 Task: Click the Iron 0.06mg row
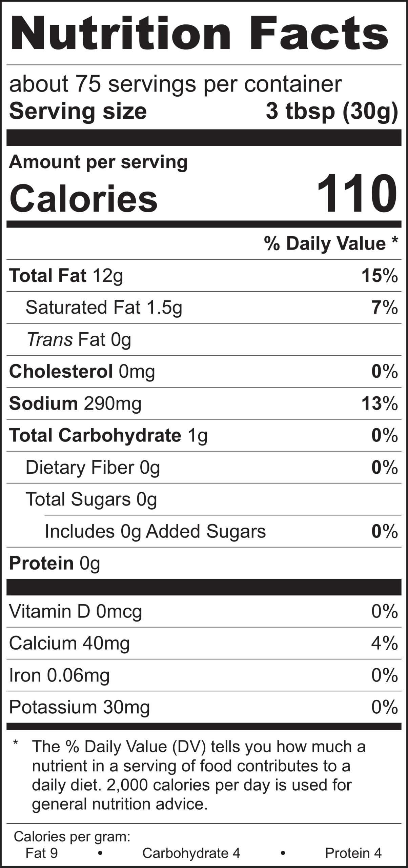pos(59,675)
